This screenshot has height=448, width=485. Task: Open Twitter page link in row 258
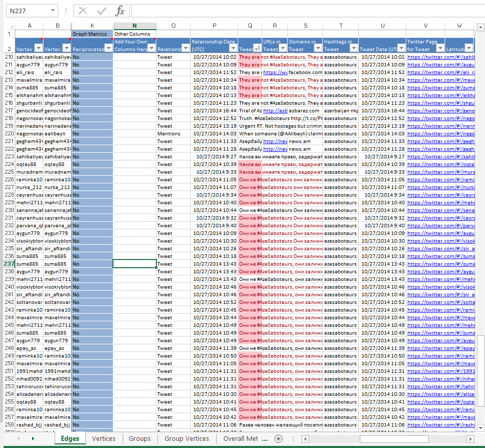[441, 425]
